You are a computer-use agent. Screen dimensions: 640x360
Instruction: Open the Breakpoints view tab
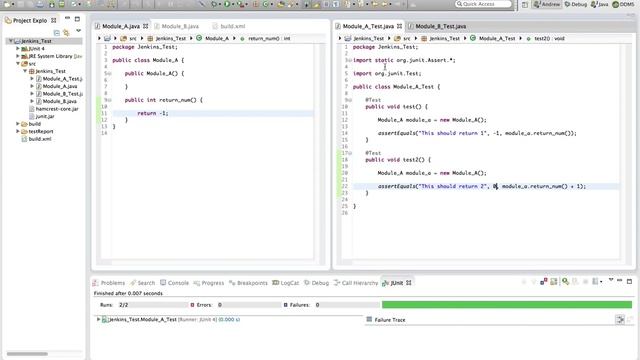click(x=249, y=283)
